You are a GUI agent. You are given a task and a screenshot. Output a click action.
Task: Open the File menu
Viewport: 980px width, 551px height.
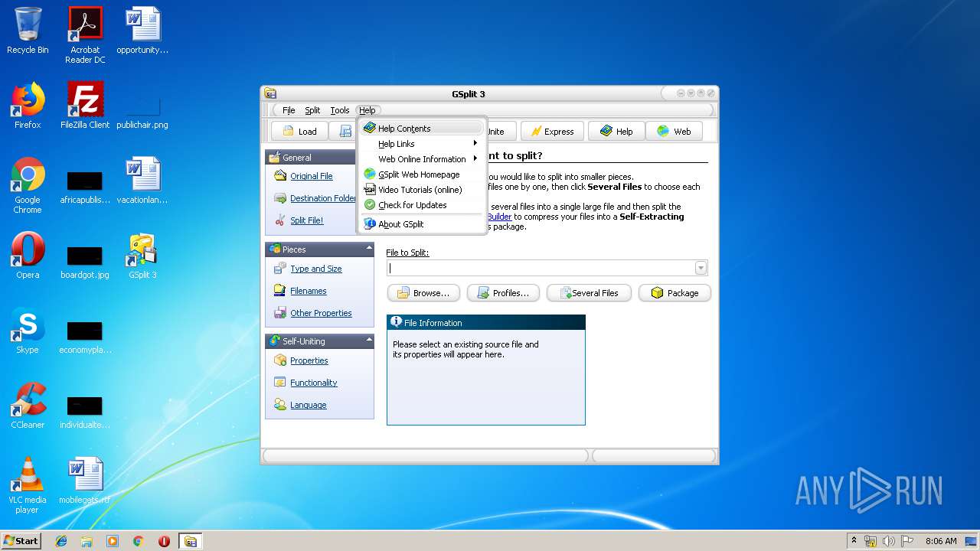pos(289,110)
